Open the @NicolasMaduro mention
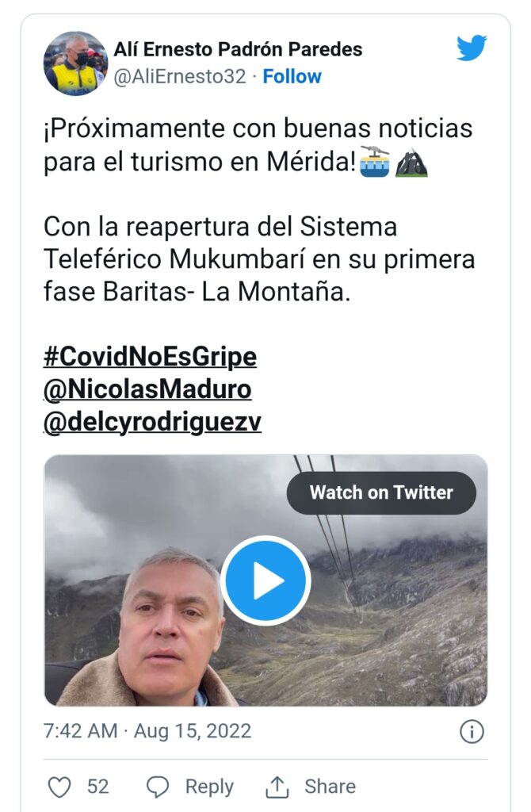The width and height of the screenshot is (531, 812). click(x=147, y=389)
